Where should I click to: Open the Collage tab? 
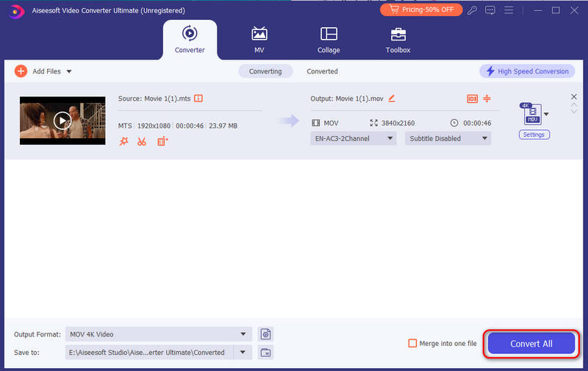329,40
